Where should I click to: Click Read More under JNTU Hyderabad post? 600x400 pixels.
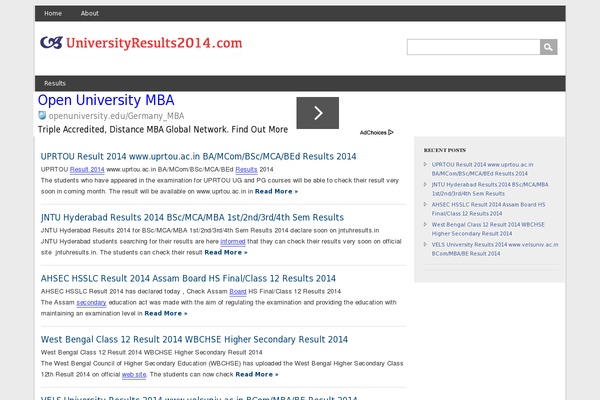click(x=226, y=253)
